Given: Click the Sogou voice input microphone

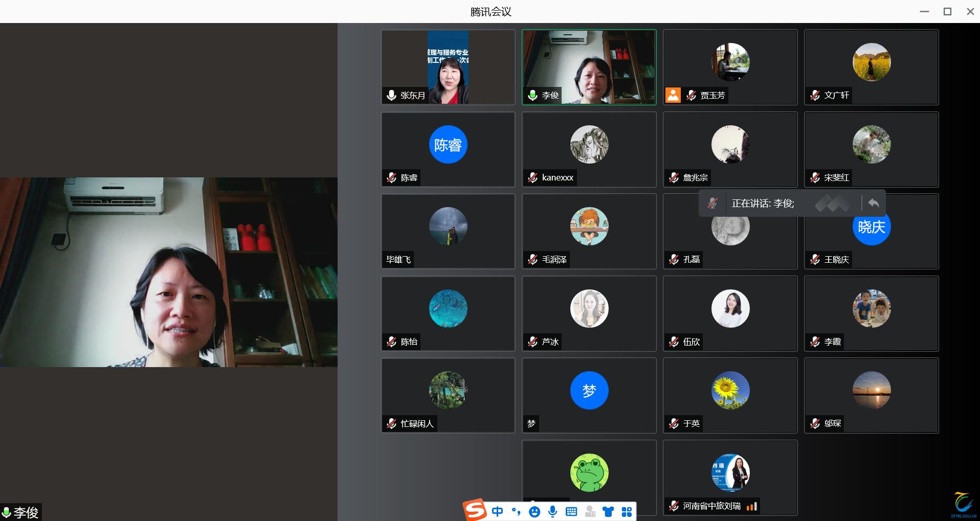Looking at the screenshot, I should pyautogui.click(x=553, y=512).
